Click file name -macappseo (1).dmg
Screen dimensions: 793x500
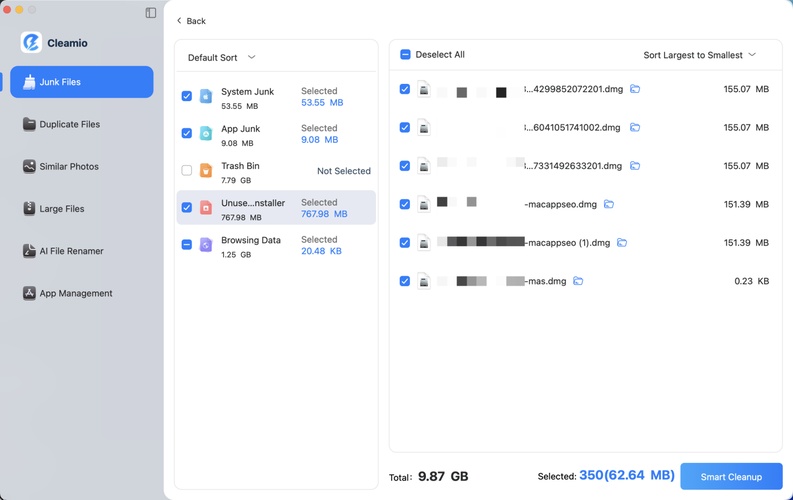click(x=567, y=243)
